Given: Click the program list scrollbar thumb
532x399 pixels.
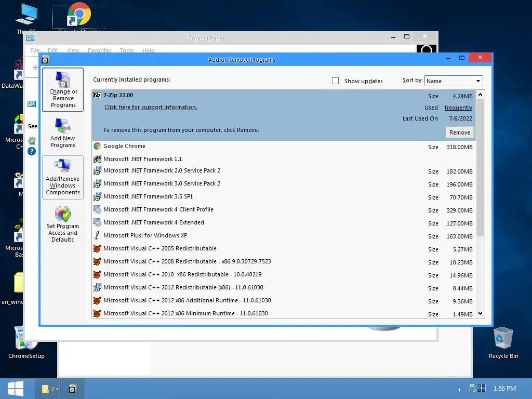Looking at the screenshot, I should (481, 168).
